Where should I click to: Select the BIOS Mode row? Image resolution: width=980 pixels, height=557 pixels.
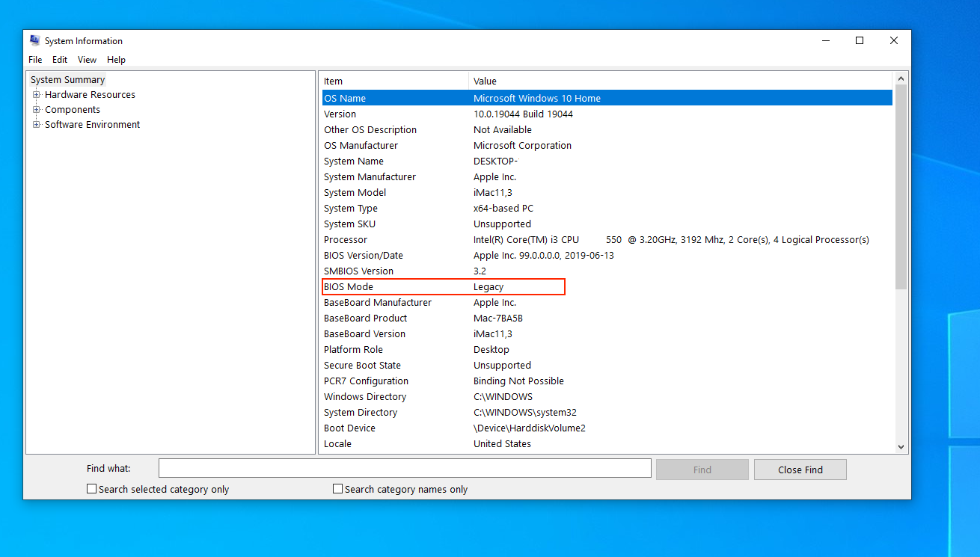(x=607, y=286)
